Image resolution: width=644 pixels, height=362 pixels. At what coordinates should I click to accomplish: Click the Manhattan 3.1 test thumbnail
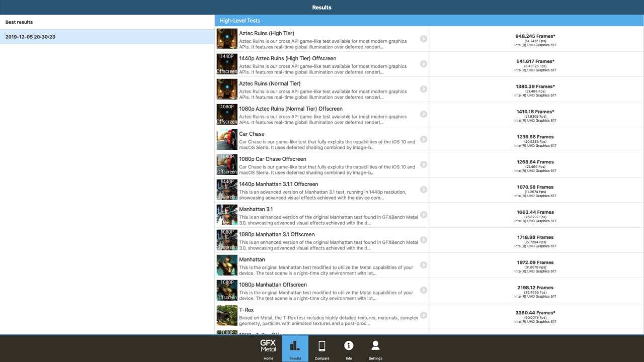click(227, 215)
